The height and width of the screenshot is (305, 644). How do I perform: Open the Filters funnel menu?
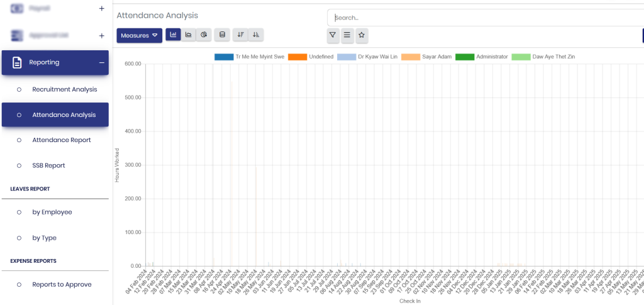[x=333, y=35]
